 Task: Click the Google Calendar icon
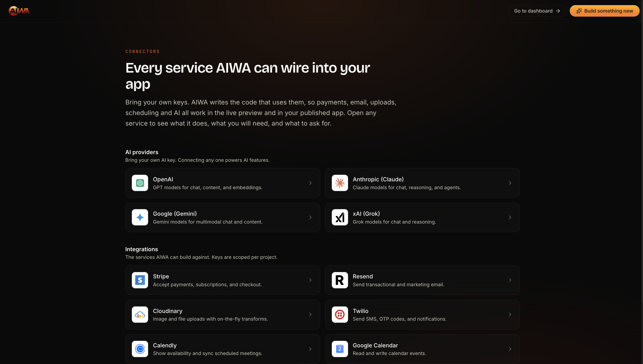pyautogui.click(x=340, y=349)
